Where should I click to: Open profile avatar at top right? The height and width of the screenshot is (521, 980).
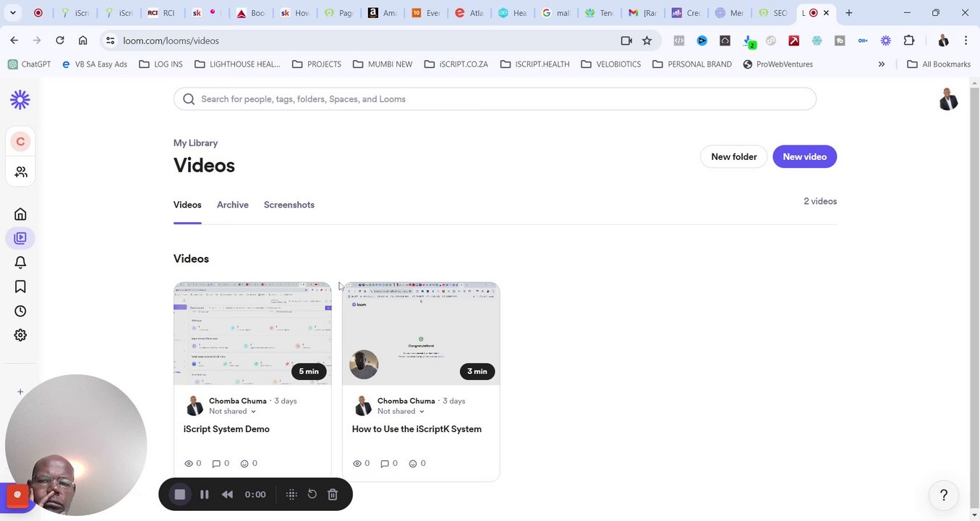point(947,99)
